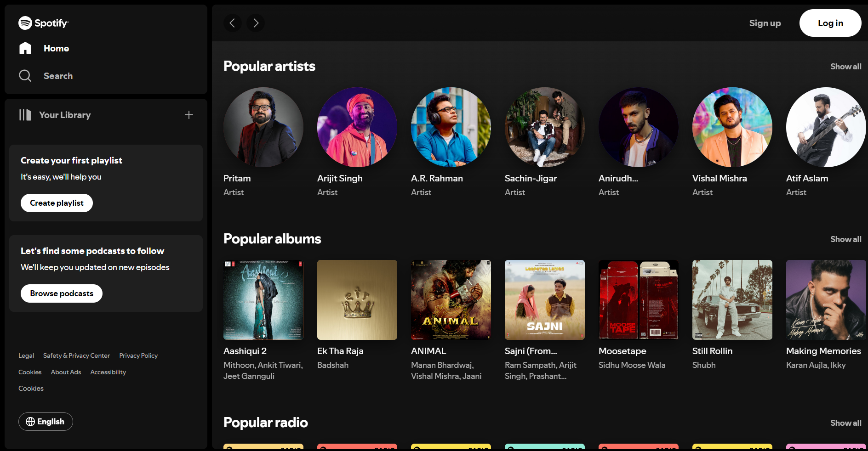
Task: Click the Moosetape album title
Action: tap(622, 351)
